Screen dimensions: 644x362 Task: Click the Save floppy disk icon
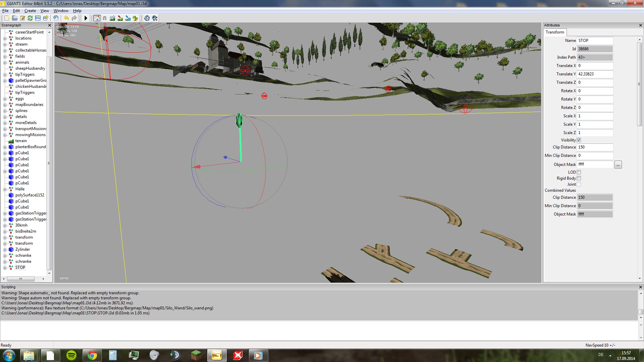(x=38, y=18)
